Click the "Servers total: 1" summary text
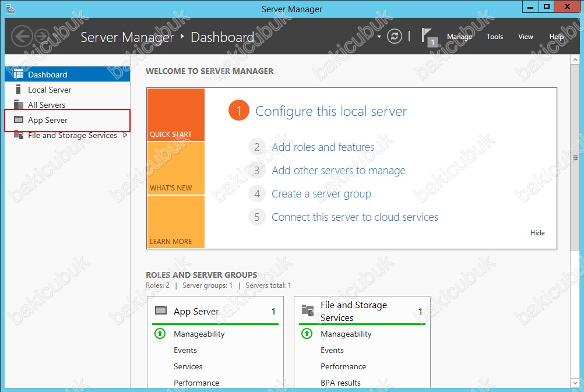The height and width of the screenshot is (392, 584). (x=268, y=285)
